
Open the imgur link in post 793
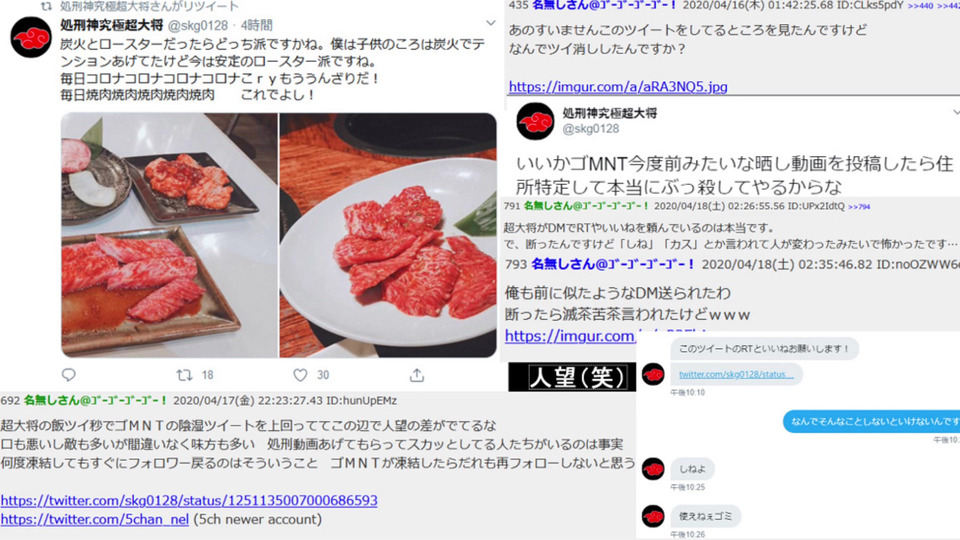tap(570, 336)
